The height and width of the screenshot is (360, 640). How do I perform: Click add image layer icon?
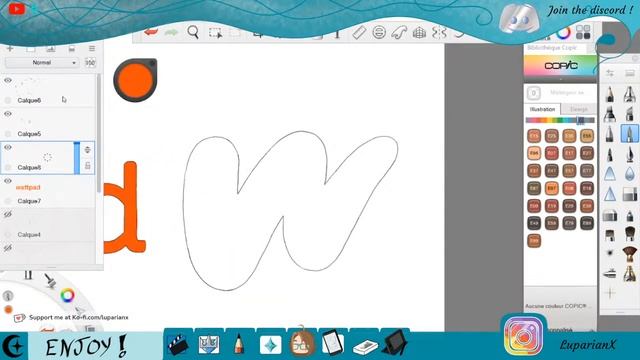point(51,49)
